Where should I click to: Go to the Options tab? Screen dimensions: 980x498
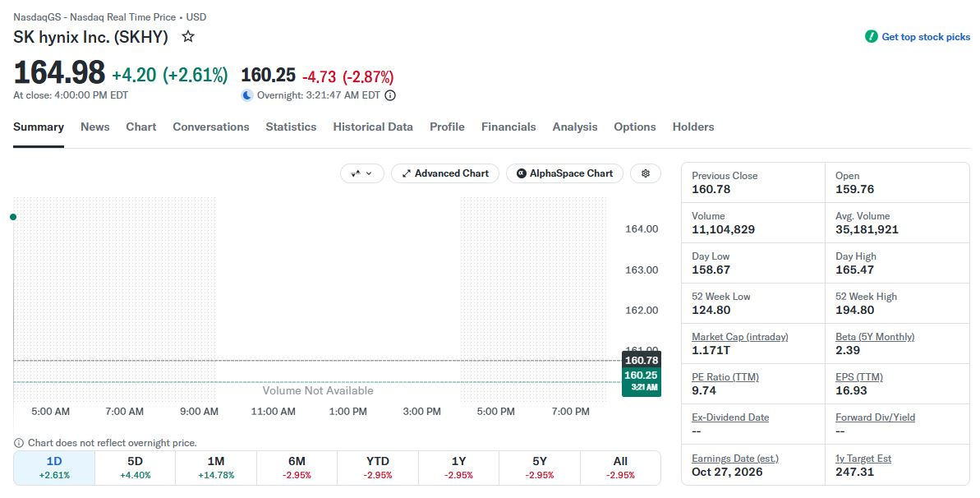coord(635,127)
